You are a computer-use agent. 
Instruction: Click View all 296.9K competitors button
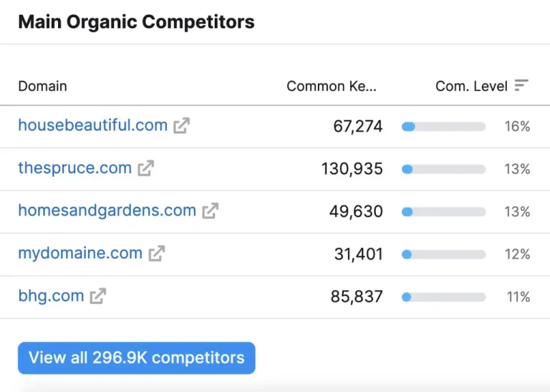137,358
